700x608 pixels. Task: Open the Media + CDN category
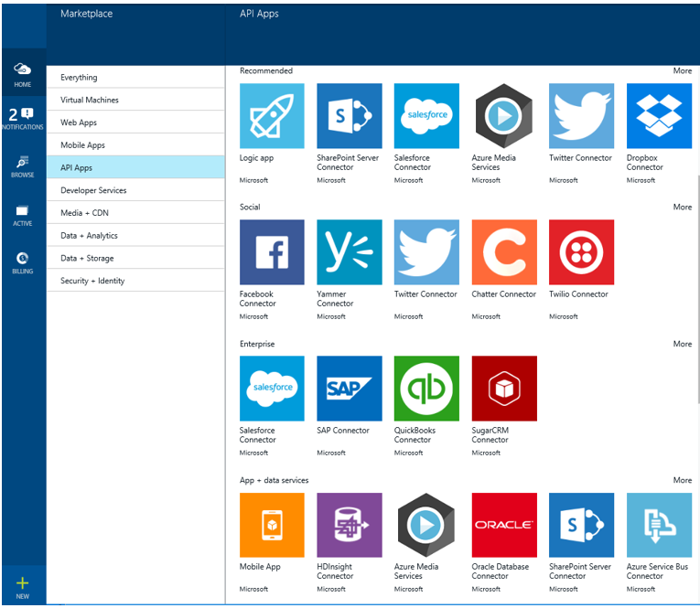tap(135, 213)
